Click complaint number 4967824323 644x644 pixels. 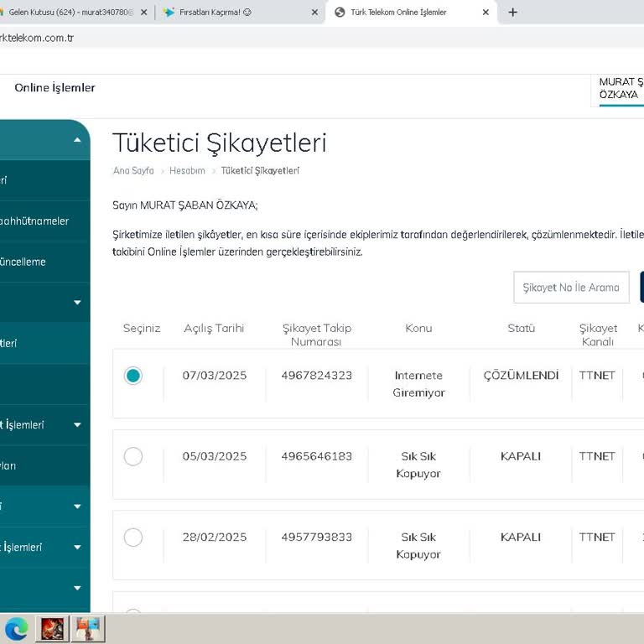pyautogui.click(x=317, y=376)
